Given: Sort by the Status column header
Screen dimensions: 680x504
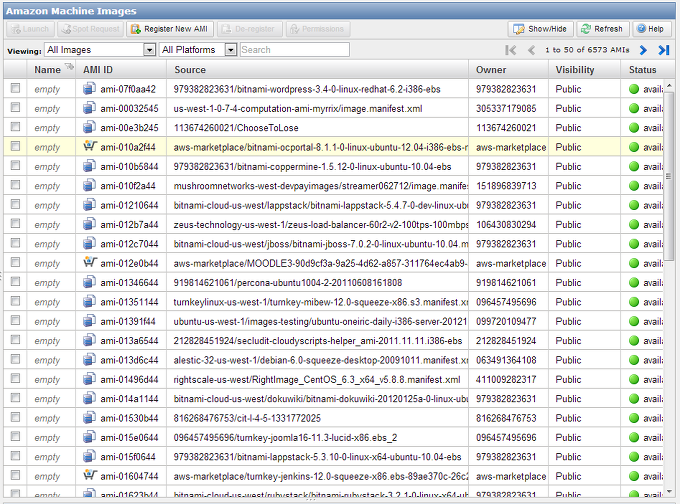Looking at the screenshot, I should pyautogui.click(x=643, y=70).
